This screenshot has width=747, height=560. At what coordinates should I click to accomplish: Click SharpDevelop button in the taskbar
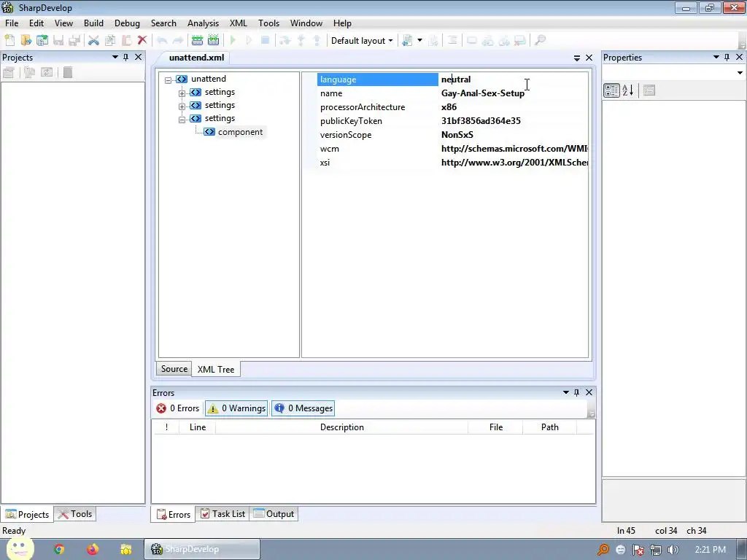[x=202, y=549]
